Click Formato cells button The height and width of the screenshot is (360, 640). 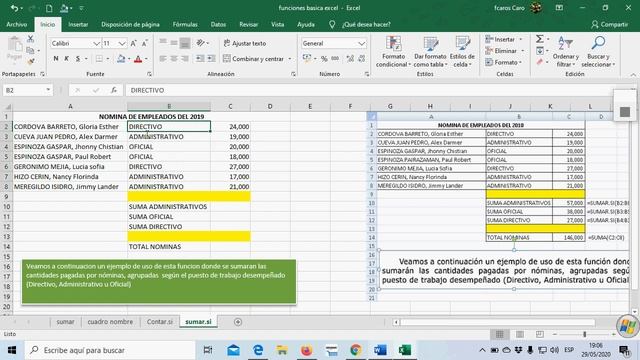(504, 62)
